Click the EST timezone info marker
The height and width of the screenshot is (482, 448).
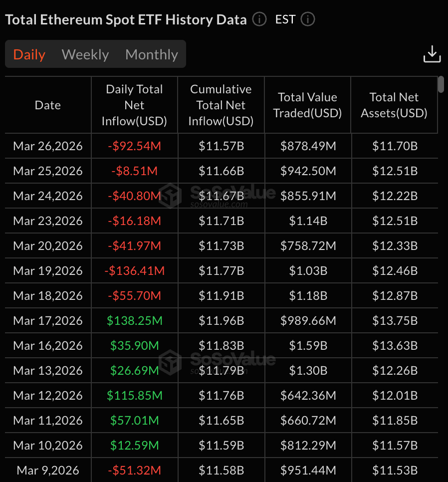(x=308, y=20)
